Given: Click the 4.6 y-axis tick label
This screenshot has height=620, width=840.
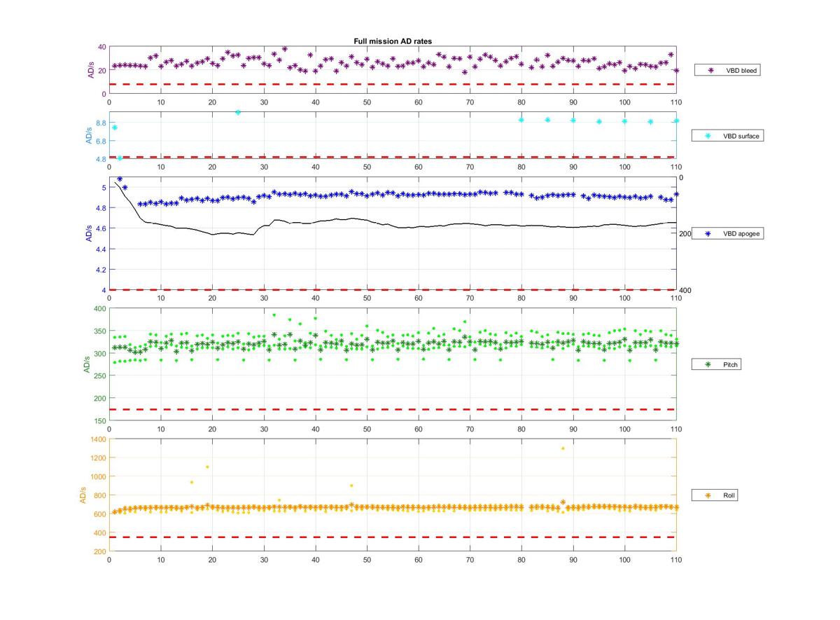Looking at the screenshot, I should tap(101, 228).
